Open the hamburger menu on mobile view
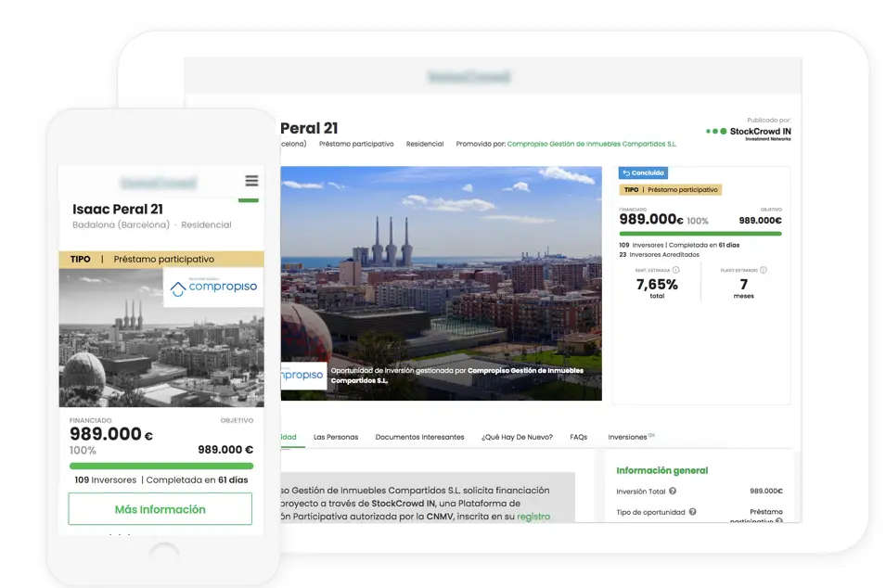 pyautogui.click(x=251, y=181)
